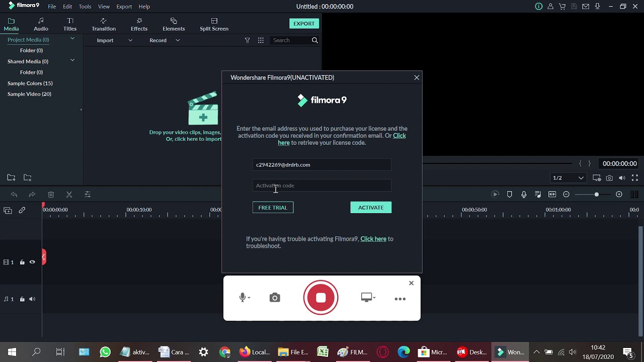Open the message envelope icon
644x362 pixels.
(586, 7)
